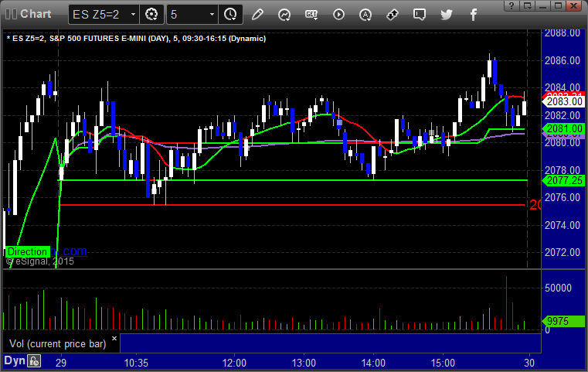
Task: Click the 2088.00 price axis label
Action: pyautogui.click(x=563, y=33)
